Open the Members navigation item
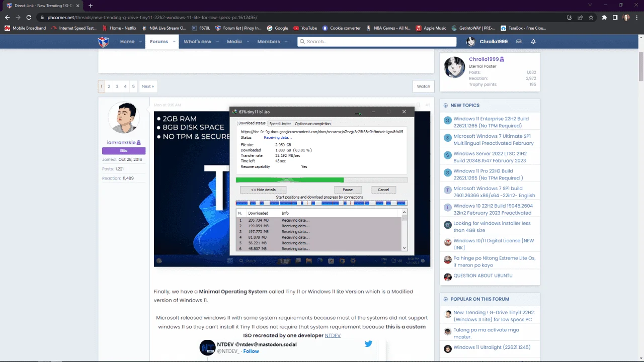The height and width of the screenshot is (362, 644). [x=269, y=42]
